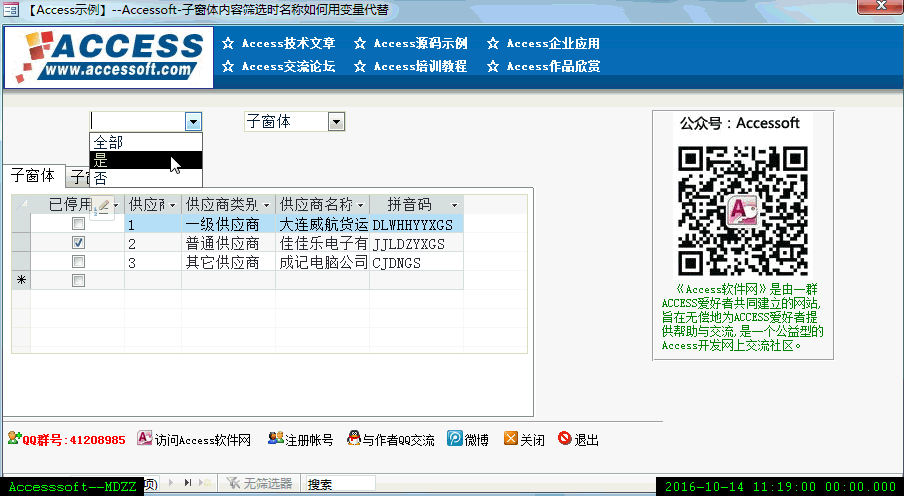
Task: Click the cell DLWHHYYXGS
Action: tap(416, 224)
